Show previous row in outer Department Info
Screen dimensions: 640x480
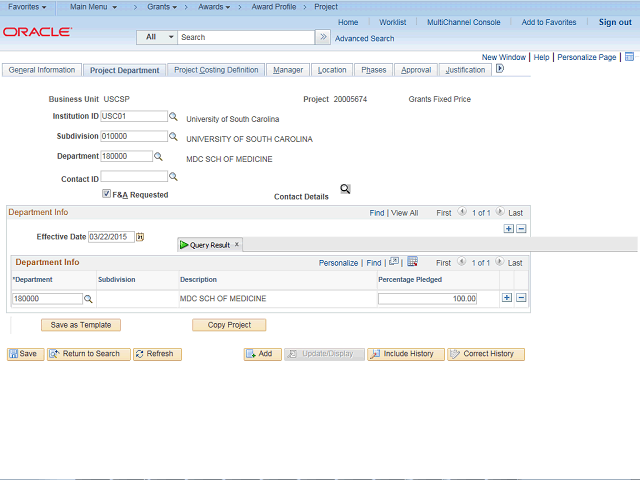(462, 211)
